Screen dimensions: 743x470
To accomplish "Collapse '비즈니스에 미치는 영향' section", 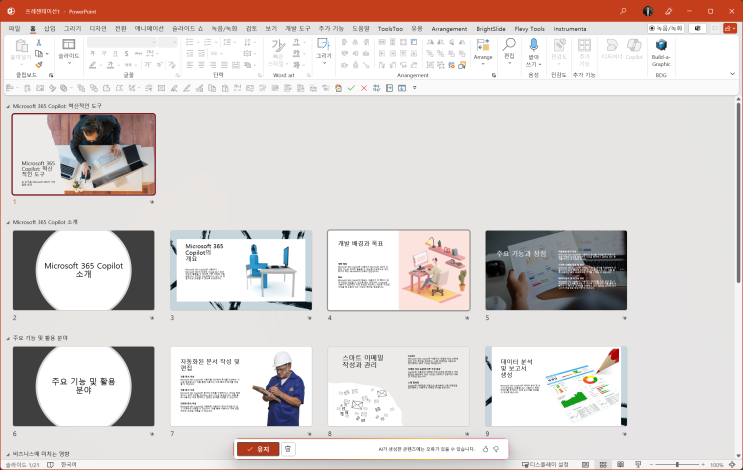I will coord(8,454).
